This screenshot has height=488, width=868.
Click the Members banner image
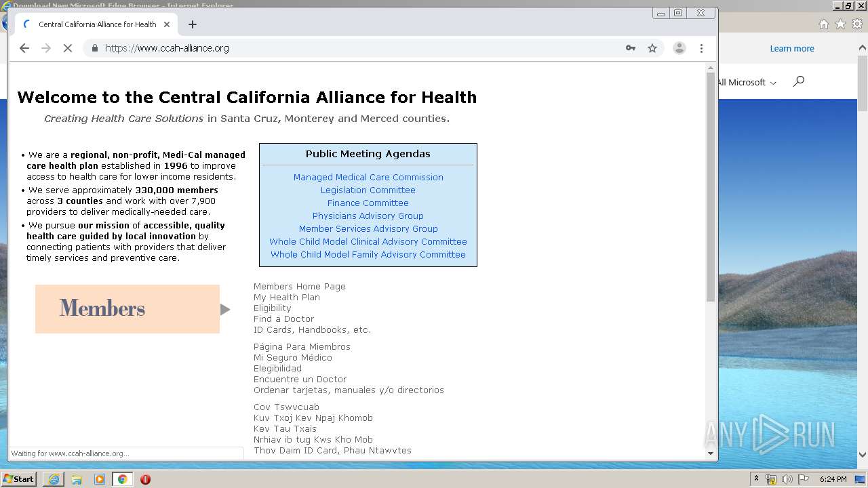pyautogui.click(x=127, y=309)
